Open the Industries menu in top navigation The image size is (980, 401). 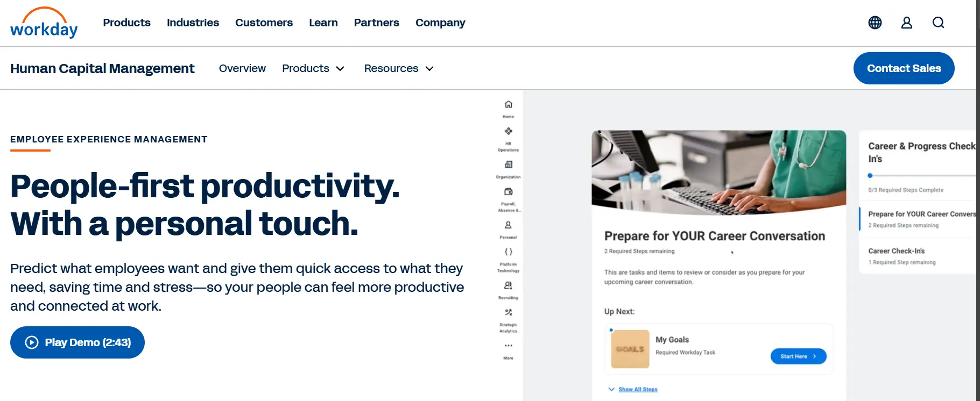(193, 23)
